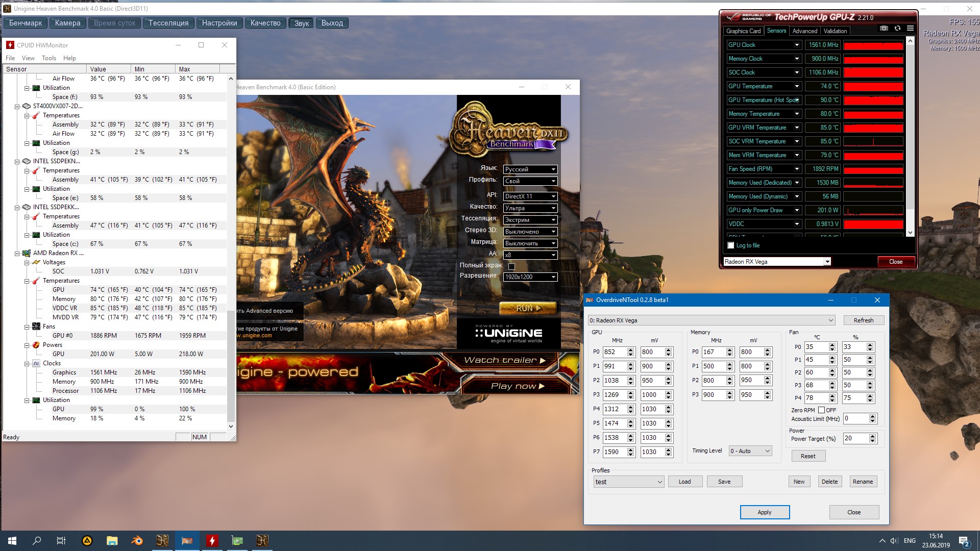Open AIMP player icon in taskbar
980x551 pixels.
coord(87,541)
